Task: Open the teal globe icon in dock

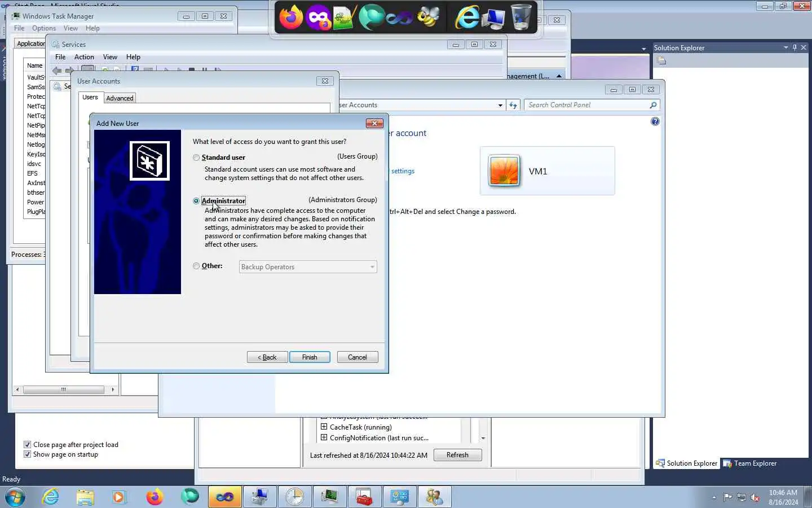Action: (x=372, y=17)
